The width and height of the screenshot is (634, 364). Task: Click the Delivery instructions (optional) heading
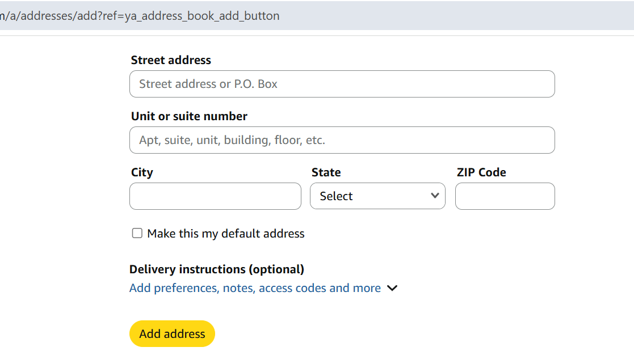(217, 269)
